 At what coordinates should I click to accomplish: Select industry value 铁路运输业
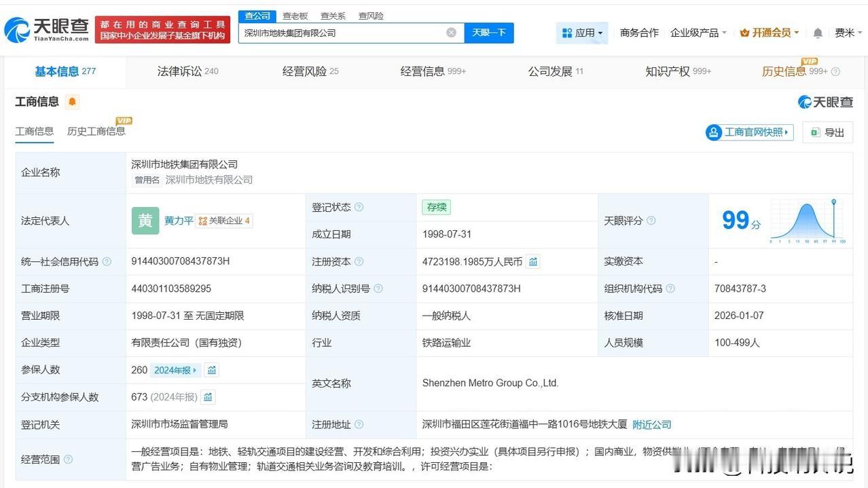446,343
